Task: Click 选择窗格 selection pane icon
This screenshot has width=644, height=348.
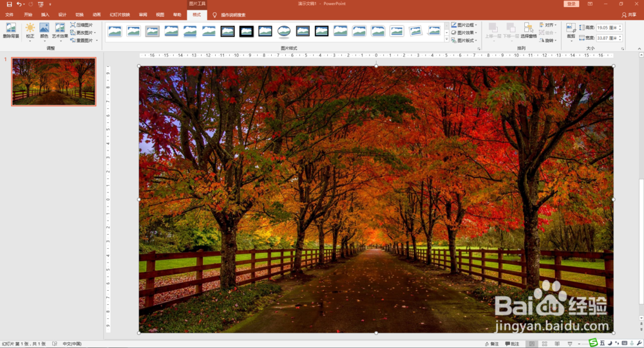Action: point(529,31)
